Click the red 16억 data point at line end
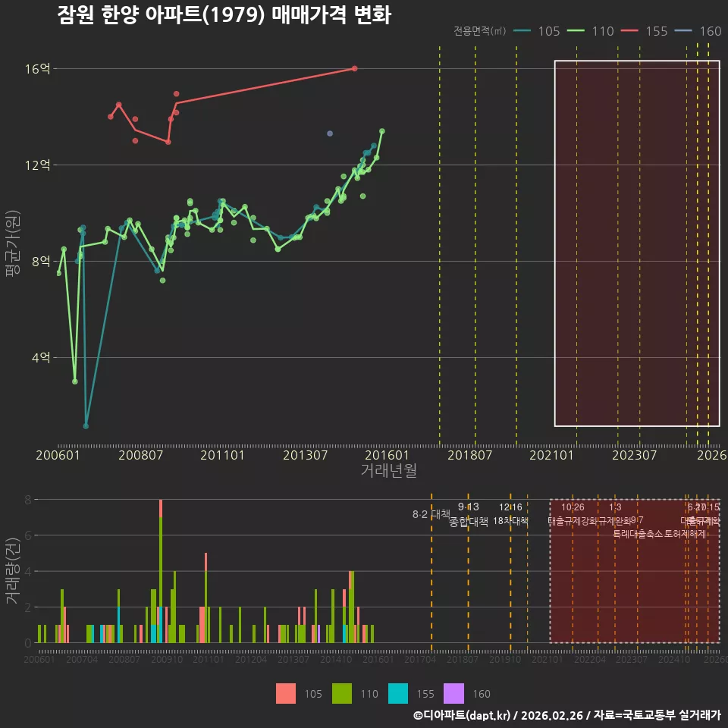728x728 pixels. pyautogui.click(x=355, y=68)
